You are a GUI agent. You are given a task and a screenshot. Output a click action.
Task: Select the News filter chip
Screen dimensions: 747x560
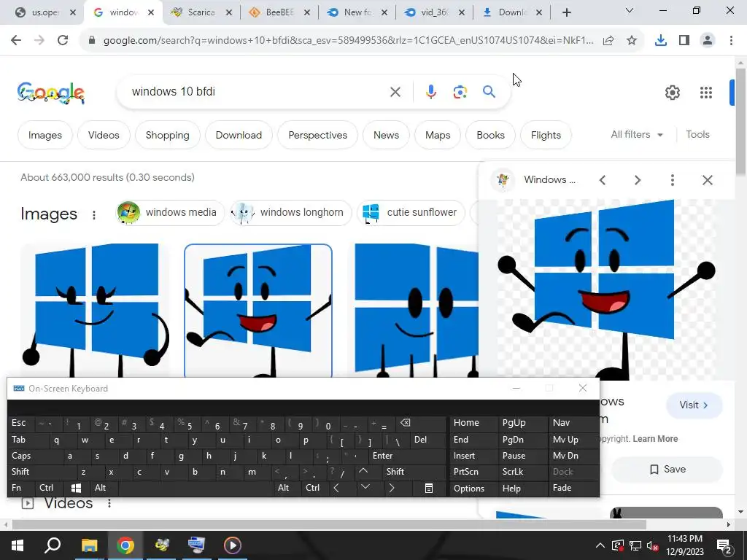tap(386, 135)
